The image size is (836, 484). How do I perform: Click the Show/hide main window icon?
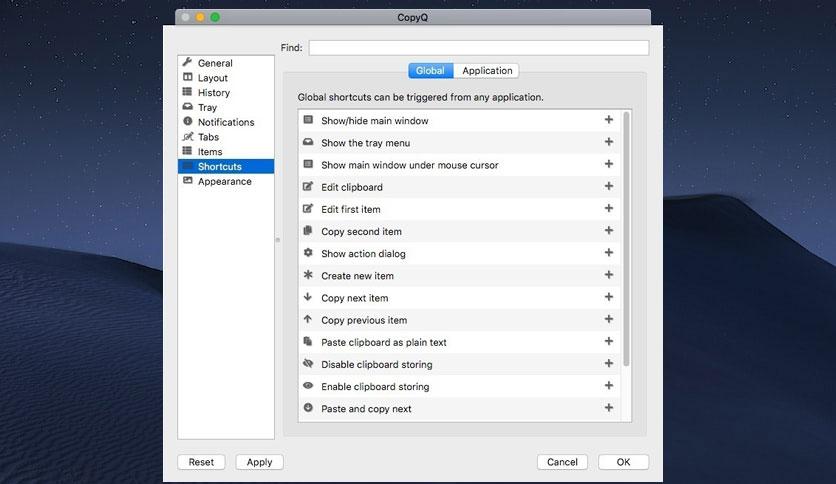308,120
